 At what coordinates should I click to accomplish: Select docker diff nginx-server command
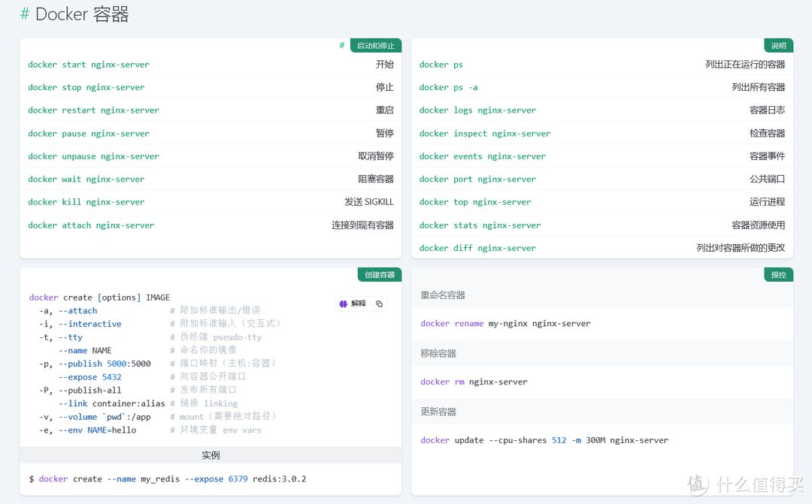pos(477,248)
